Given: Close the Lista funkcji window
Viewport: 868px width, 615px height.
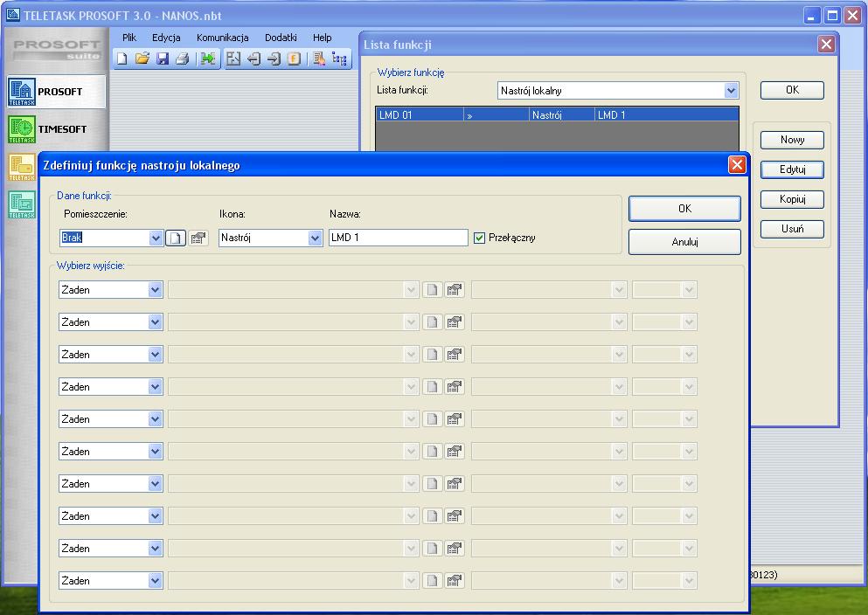Looking at the screenshot, I should tap(827, 45).
